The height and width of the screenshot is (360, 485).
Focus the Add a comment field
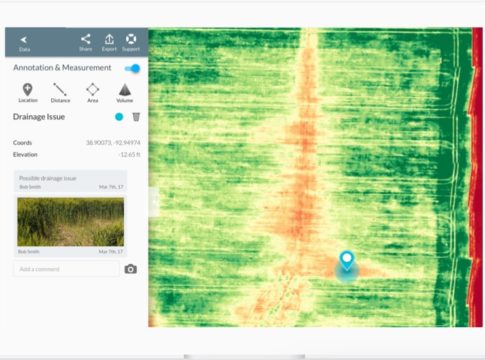coord(66,269)
